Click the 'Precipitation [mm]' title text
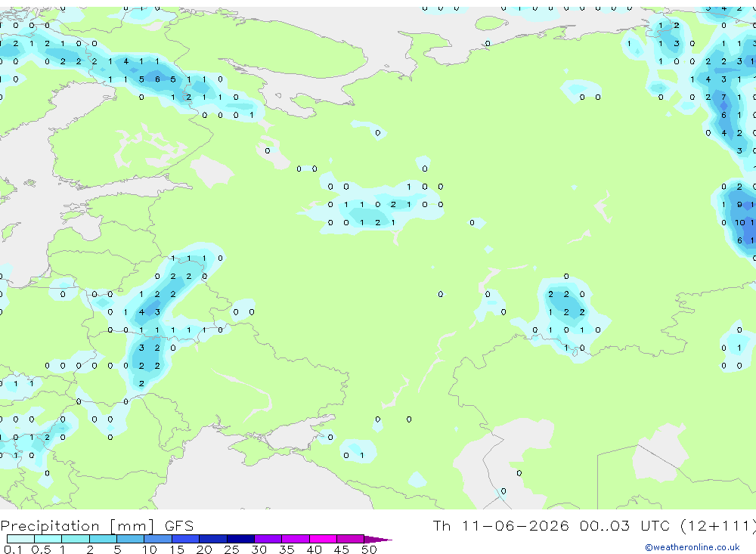 (77, 525)
